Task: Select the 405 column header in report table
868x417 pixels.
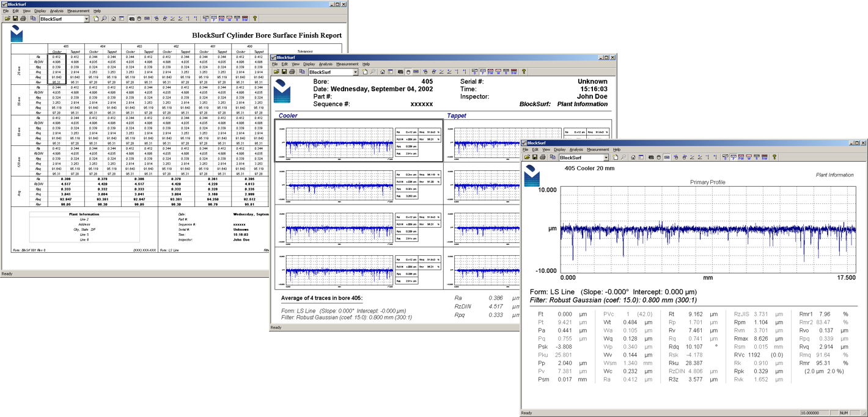Action: coord(66,46)
